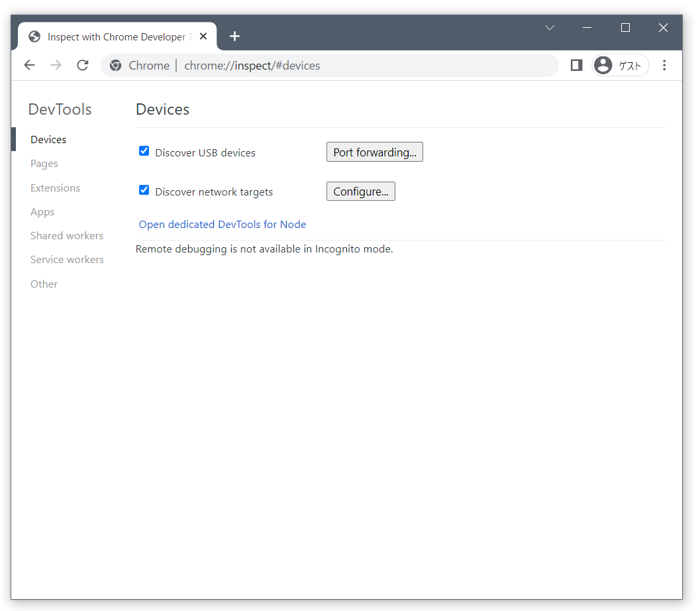Uncheck Discover USB devices
Image resolution: width=700 pixels, height=611 pixels.
point(144,151)
